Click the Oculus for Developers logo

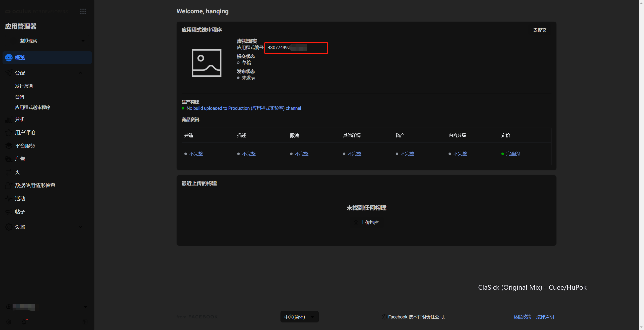coord(36,12)
